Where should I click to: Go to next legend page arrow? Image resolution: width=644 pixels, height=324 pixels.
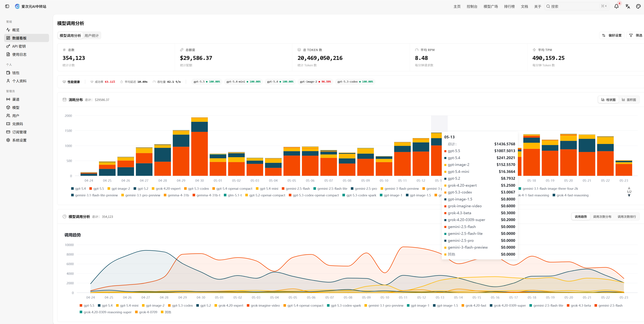[629, 196]
